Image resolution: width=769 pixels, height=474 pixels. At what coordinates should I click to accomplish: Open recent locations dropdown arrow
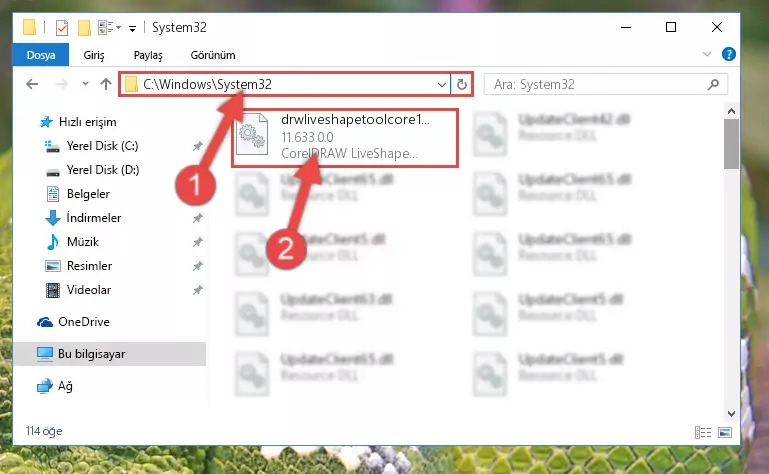(x=85, y=84)
